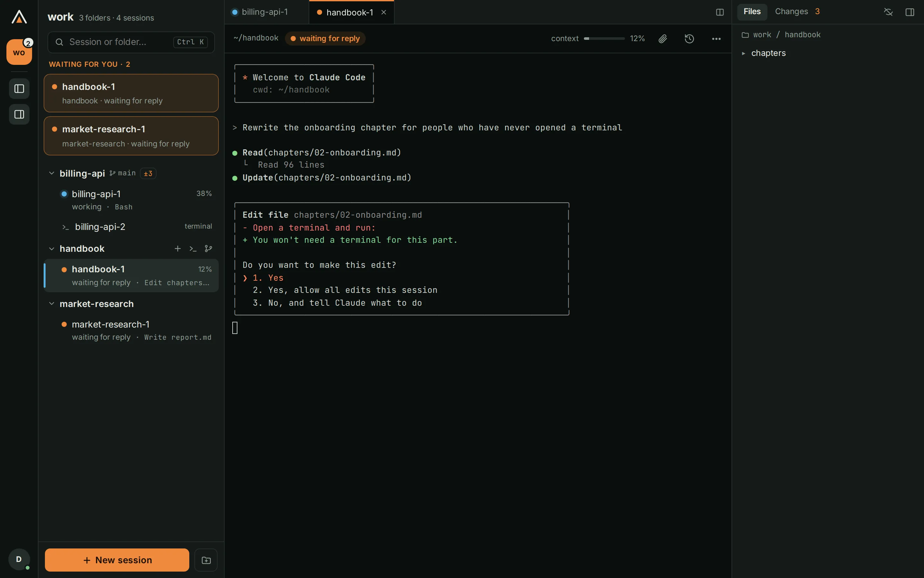Click the waiting for reply status pill

coord(325,39)
